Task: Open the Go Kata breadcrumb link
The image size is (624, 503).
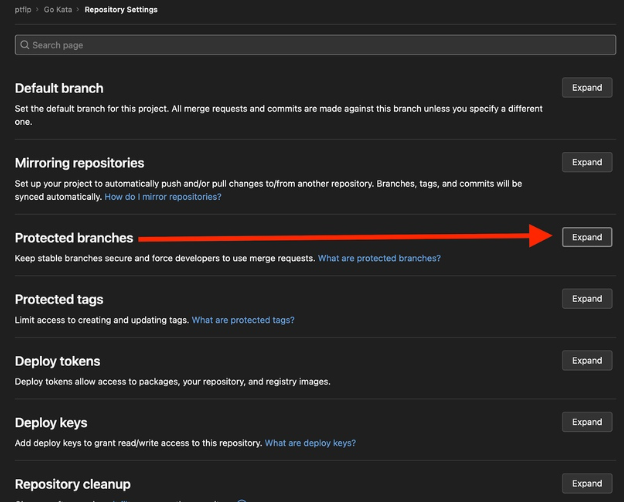Action: click(x=58, y=10)
